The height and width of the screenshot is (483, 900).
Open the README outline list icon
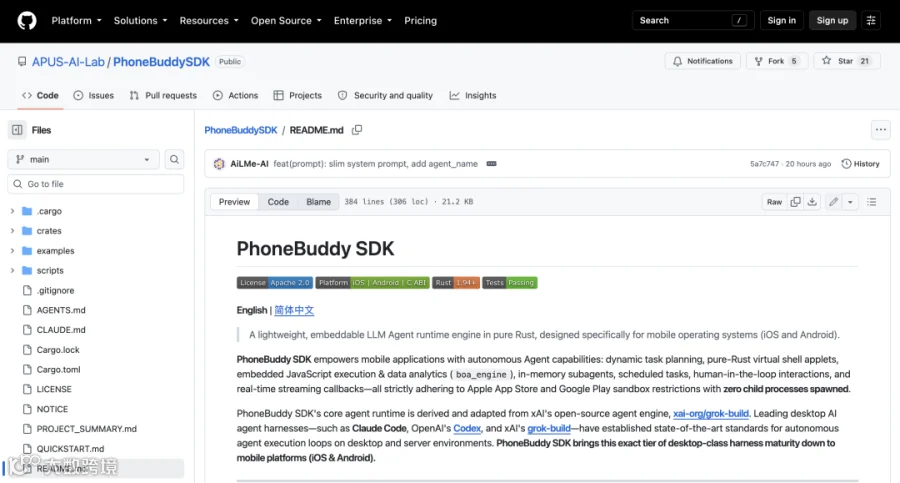coord(871,202)
